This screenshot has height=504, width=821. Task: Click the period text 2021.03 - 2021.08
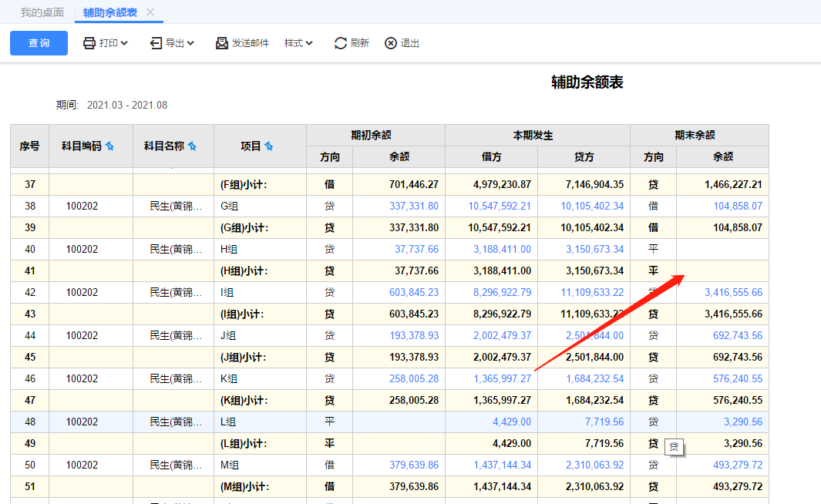point(127,106)
